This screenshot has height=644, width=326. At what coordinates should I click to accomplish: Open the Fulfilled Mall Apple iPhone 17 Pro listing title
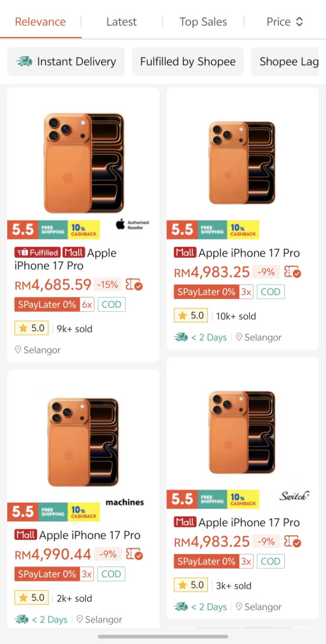click(x=66, y=259)
